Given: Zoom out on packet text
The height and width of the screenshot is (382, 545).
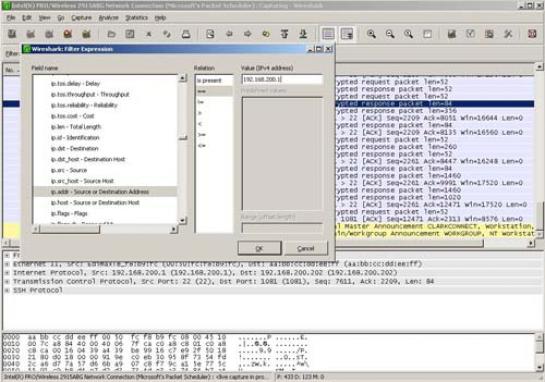Looking at the screenshot, I should coord(390,34).
